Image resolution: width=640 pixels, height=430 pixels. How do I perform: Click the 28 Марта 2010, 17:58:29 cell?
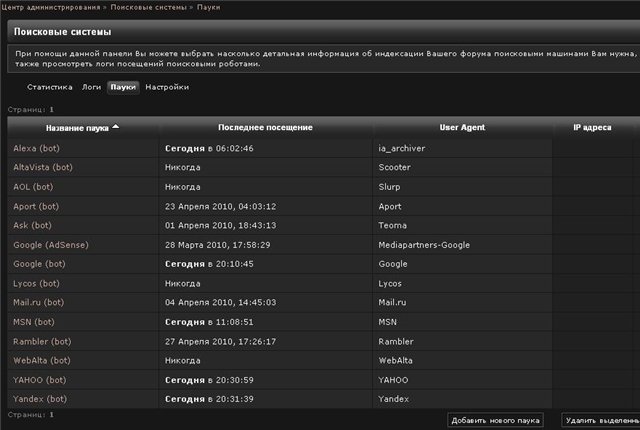[x=265, y=245]
